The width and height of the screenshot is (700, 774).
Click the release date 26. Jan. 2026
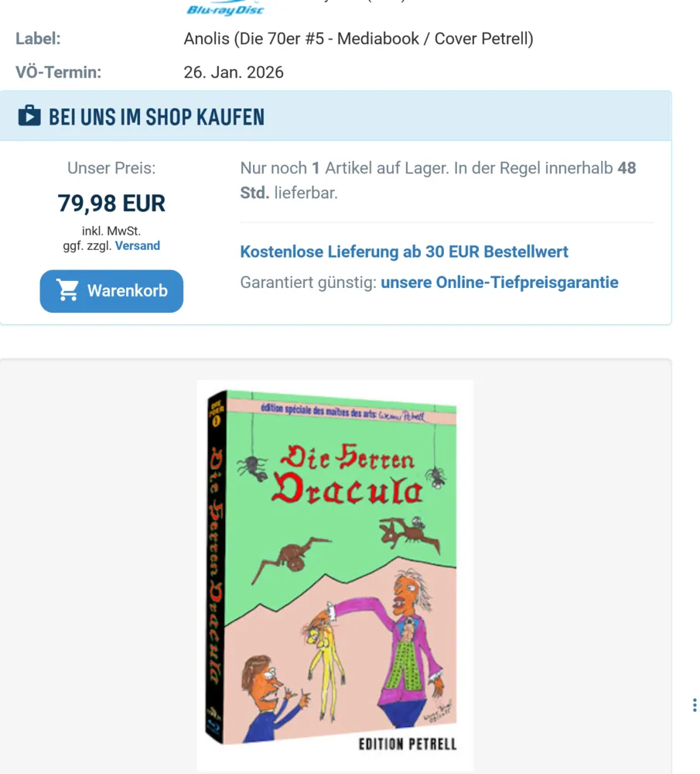pyautogui.click(x=234, y=73)
